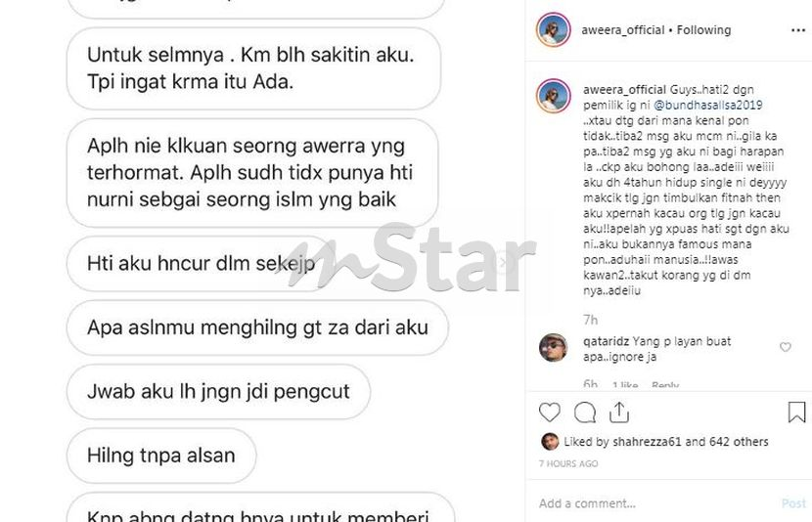Screen dimensions: 812x522
Task: Open the '7 HOURS AGO' timestamp link
Action: [568, 463]
